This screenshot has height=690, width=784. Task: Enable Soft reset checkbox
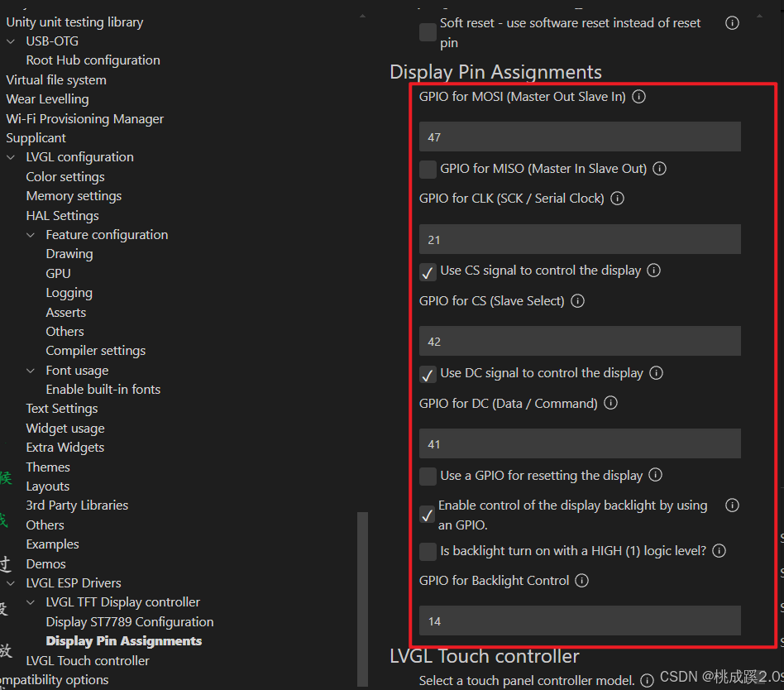(428, 32)
